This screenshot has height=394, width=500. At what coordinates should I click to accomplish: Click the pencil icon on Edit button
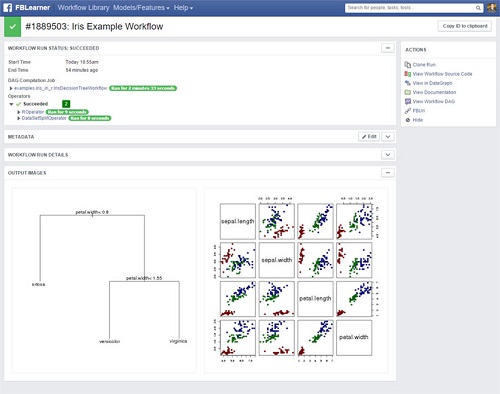tap(364, 137)
